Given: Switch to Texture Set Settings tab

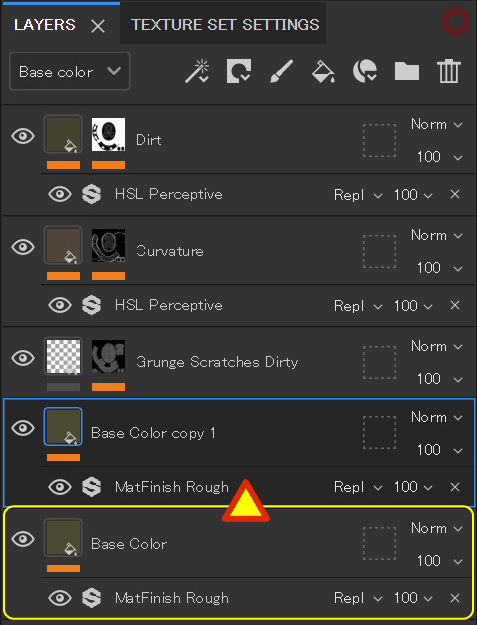Looking at the screenshot, I should pos(225,25).
